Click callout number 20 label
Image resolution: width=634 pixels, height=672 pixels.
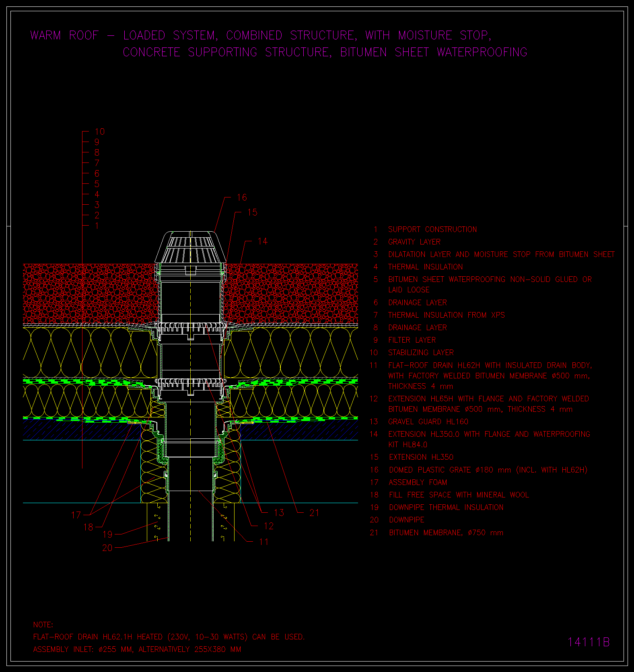tap(107, 548)
